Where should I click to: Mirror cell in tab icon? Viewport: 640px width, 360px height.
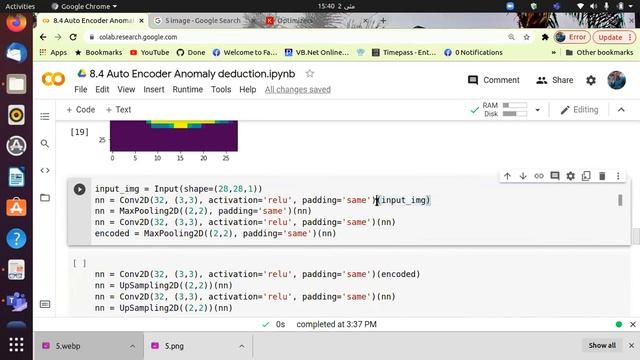click(586, 176)
